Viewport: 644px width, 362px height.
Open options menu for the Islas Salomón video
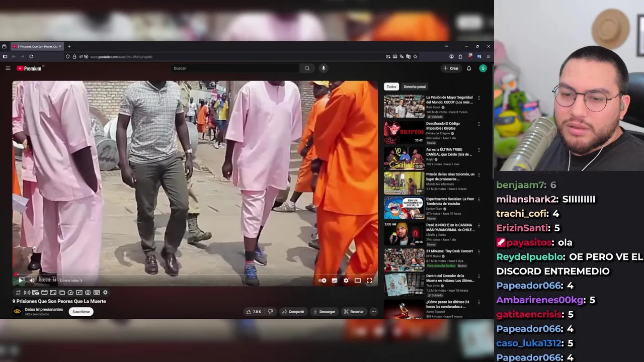[x=478, y=175]
